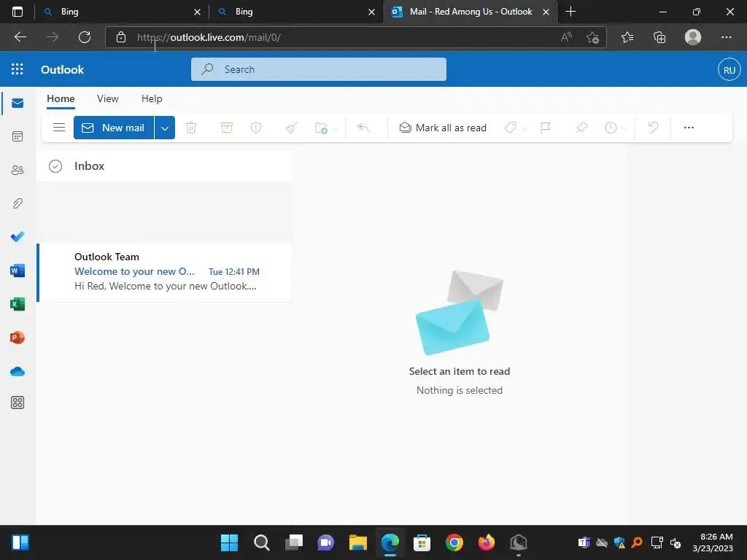
Task: Toggle the navigation pane hamburger button
Action: (59, 128)
